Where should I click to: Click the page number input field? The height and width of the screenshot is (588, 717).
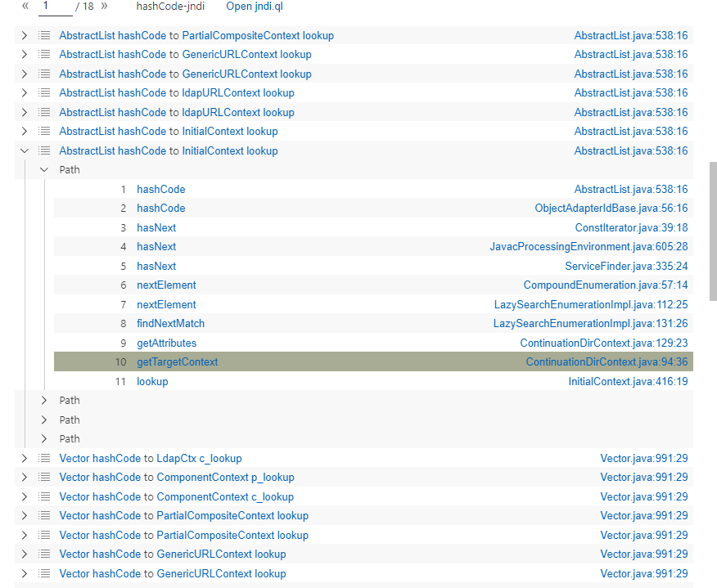tap(55, 7)
